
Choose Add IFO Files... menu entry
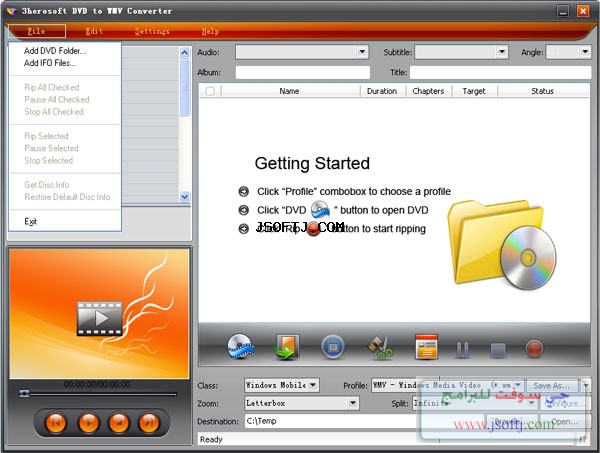50,63
